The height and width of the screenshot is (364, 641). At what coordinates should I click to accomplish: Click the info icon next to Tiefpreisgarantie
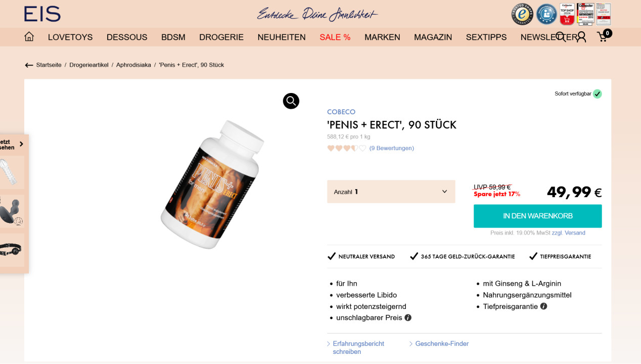coord(543,306)
